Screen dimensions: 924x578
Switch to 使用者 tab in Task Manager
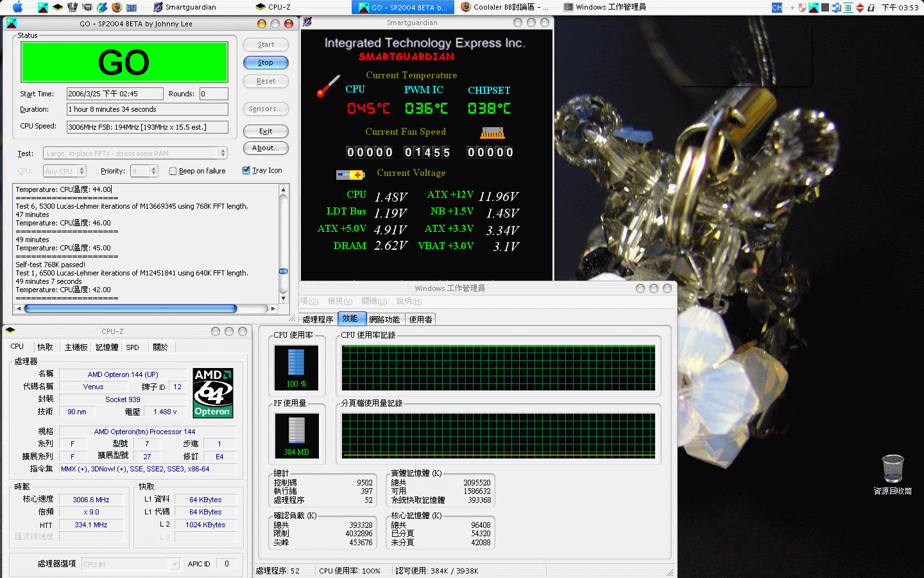[x=420, y=319]
